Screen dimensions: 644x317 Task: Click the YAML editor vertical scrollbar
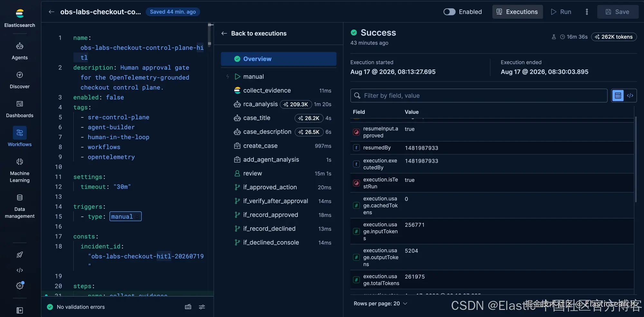point(209,35)
